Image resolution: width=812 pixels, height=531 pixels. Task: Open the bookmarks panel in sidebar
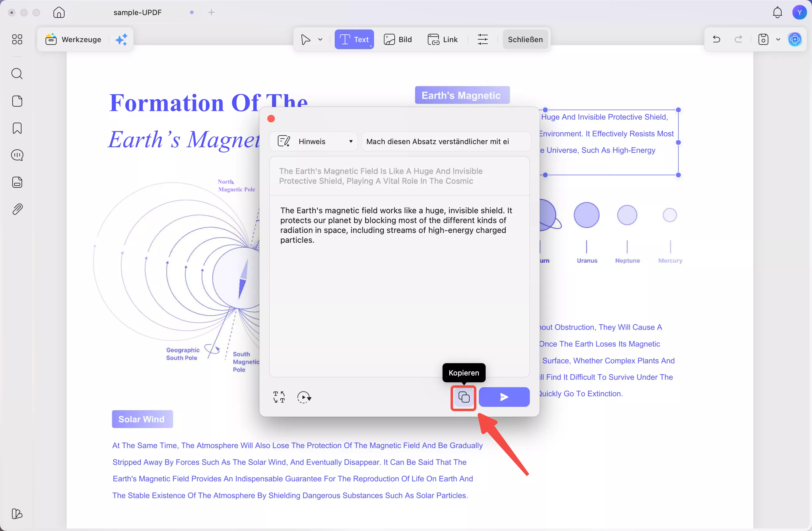pyautogui.click(x=17, y=128)
